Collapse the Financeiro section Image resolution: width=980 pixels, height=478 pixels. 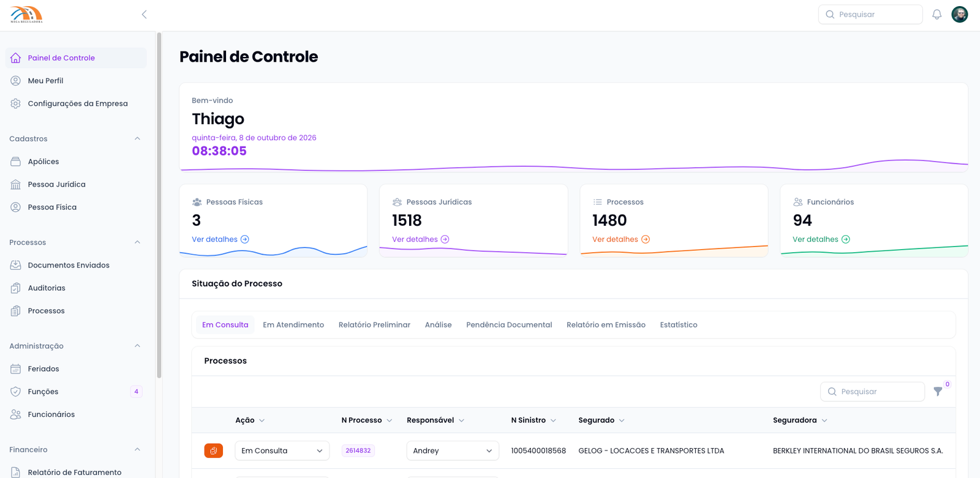[x=137, y=449]
